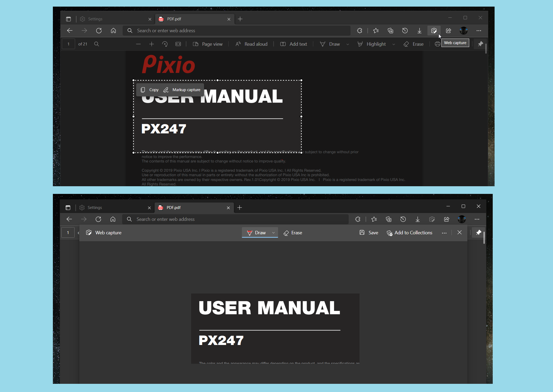This screenshot has width=553, height=392.
Task: Click Fit to width icon
Action: point(178,44)
